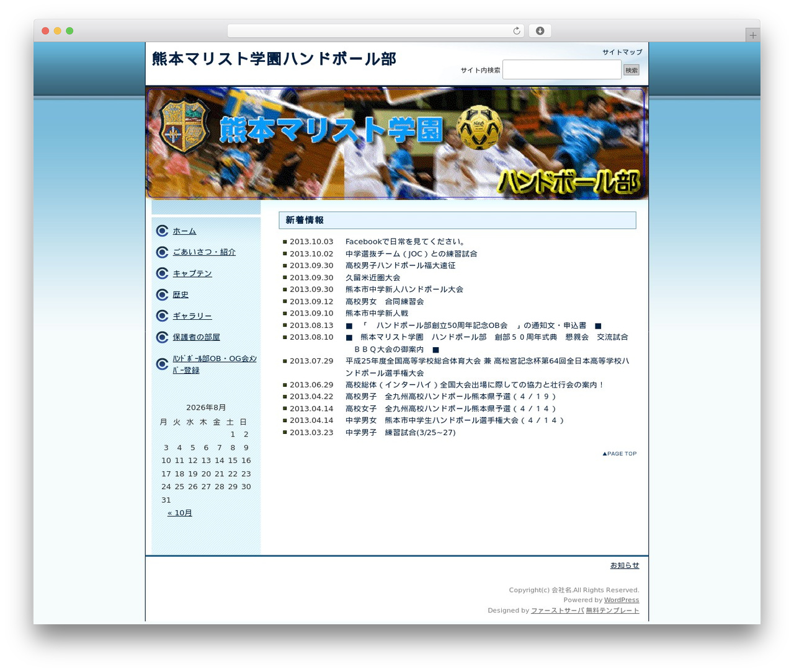Open the ごあいさつ・紹介 page
Screen dimensions: 794x672
(x=204, y=252)
